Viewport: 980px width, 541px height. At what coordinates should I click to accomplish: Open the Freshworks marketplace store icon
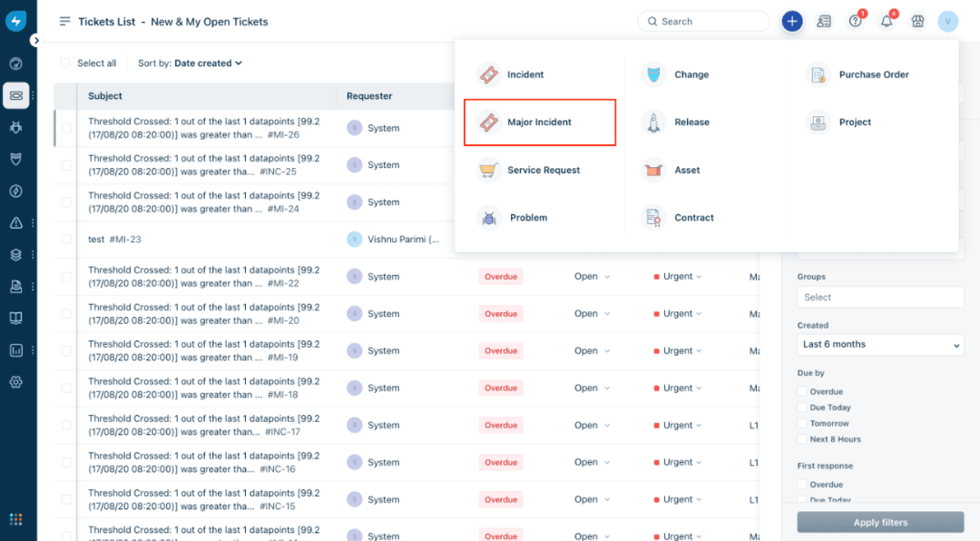click(917, 20)
